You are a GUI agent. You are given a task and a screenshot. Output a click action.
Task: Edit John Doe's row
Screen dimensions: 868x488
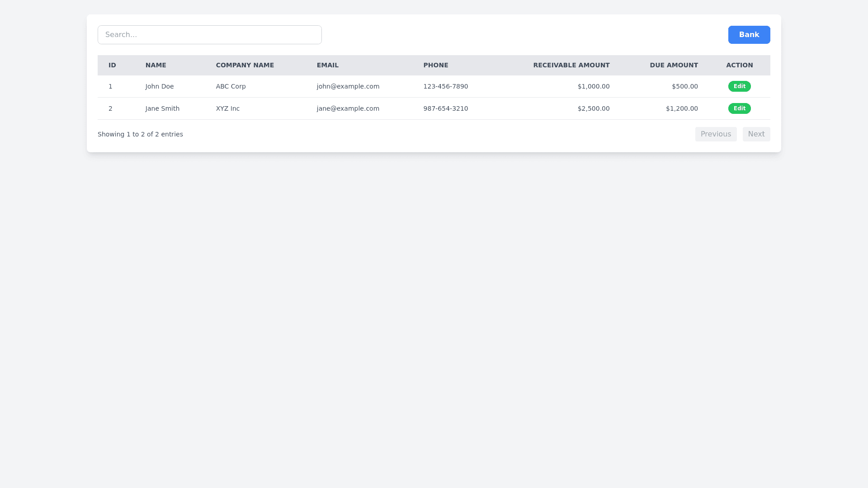point(739,86)
